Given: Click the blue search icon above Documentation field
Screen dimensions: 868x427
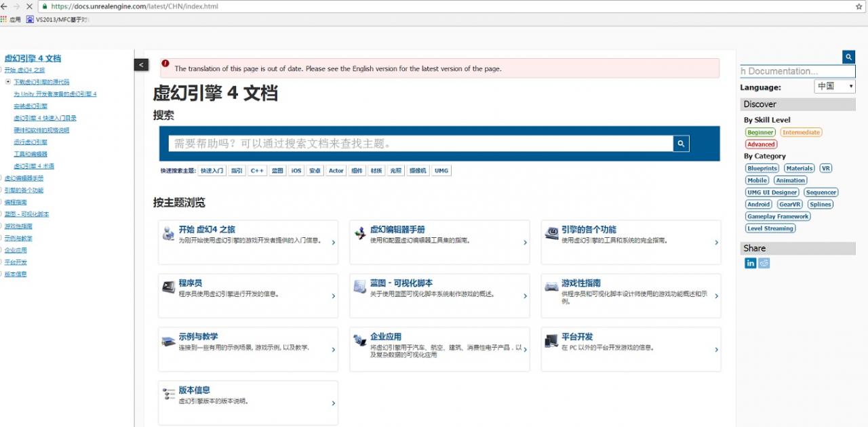Looking at the screenshot, I should (x=848, y=57).
